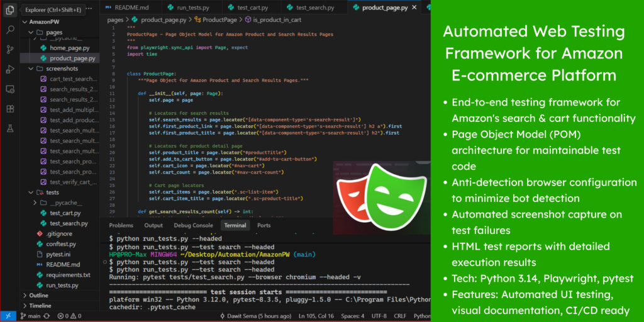Click 'cachedir: .pytest_cache' terminal line
Viewport: 644px width, 322px height.
coord(152,307)
